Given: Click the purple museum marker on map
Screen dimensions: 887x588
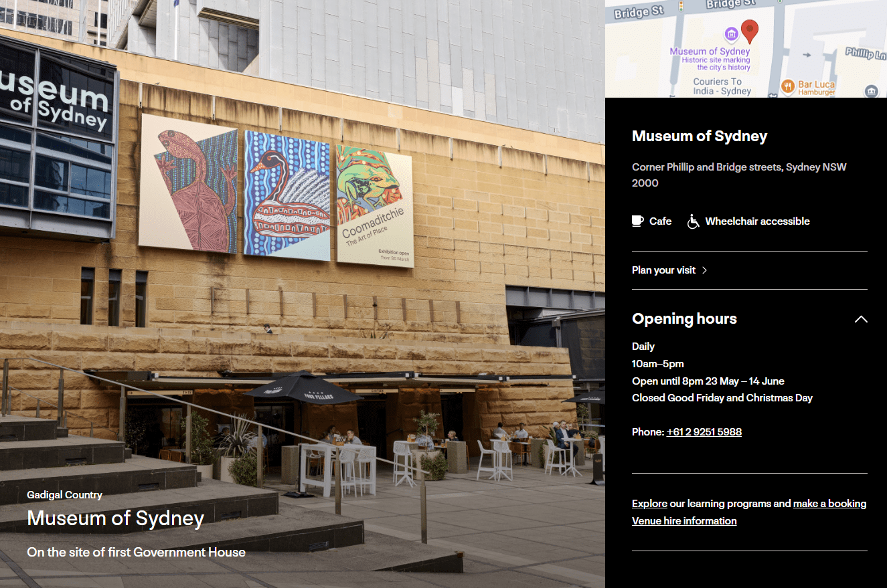Looking at the screenshot, I should [x=731, y=33].
